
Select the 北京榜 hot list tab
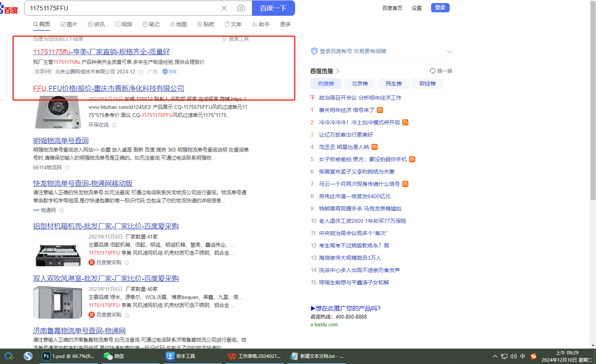[359, 83]
